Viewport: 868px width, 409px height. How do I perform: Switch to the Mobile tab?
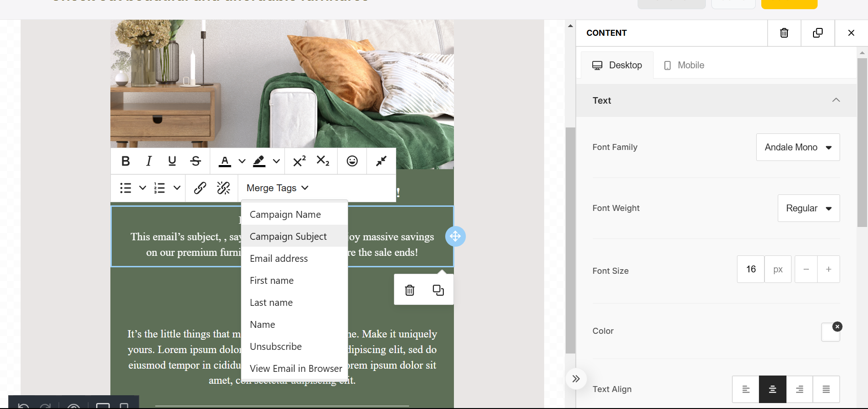(684, 65)
